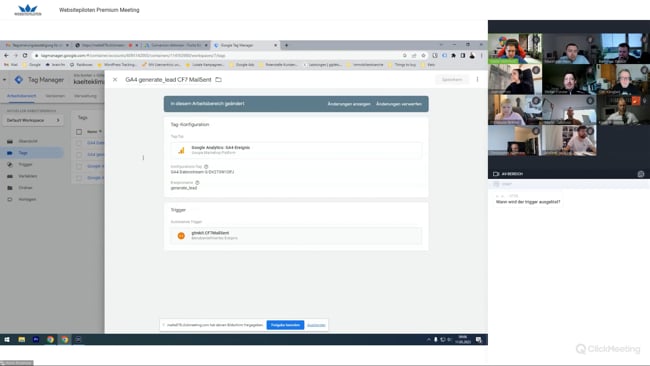This screenshot has width=650, height=366.
Task: Sort tags by the Name column arrow
Action: (100, 132)
